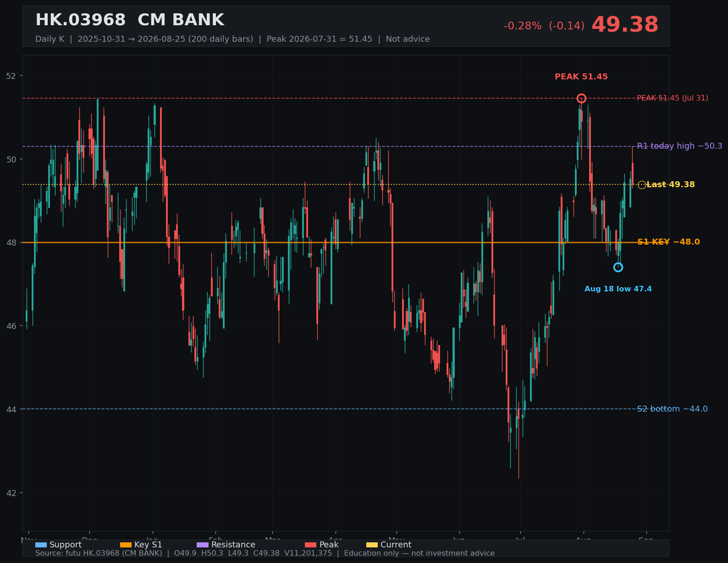Select the blue Support legend swatch
The height and width of the screenshot is (563, 728).
pos(41,545)
